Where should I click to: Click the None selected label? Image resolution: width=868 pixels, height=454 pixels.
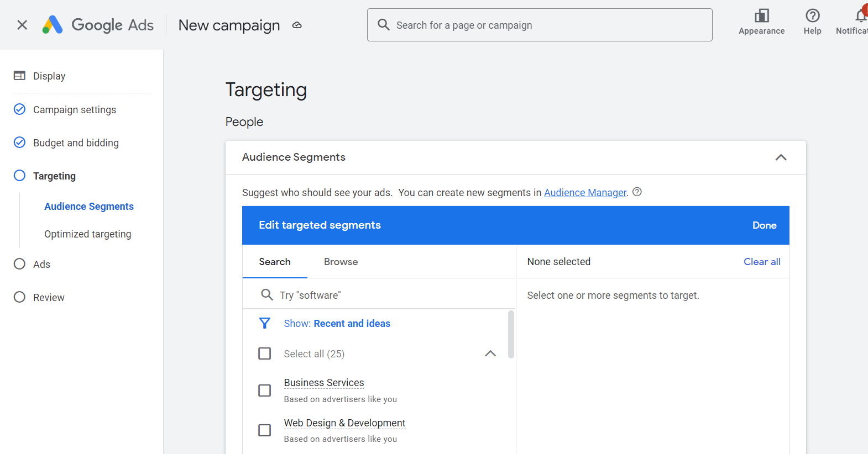click(559, 262)
